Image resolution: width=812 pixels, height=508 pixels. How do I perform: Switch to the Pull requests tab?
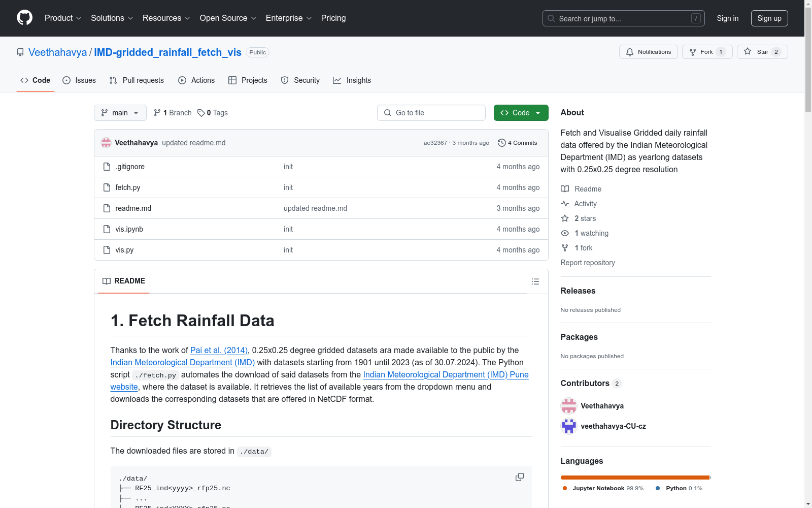click(137, 80)
